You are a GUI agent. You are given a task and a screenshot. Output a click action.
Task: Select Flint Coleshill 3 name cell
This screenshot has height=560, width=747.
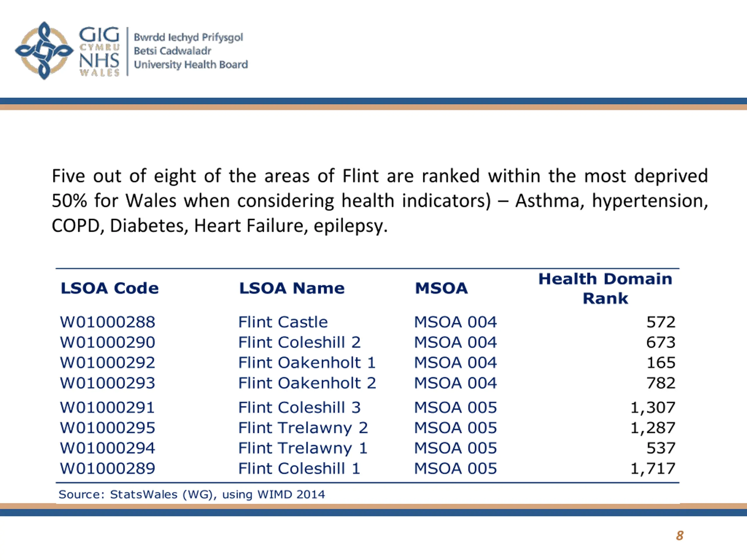coord(300,407)
